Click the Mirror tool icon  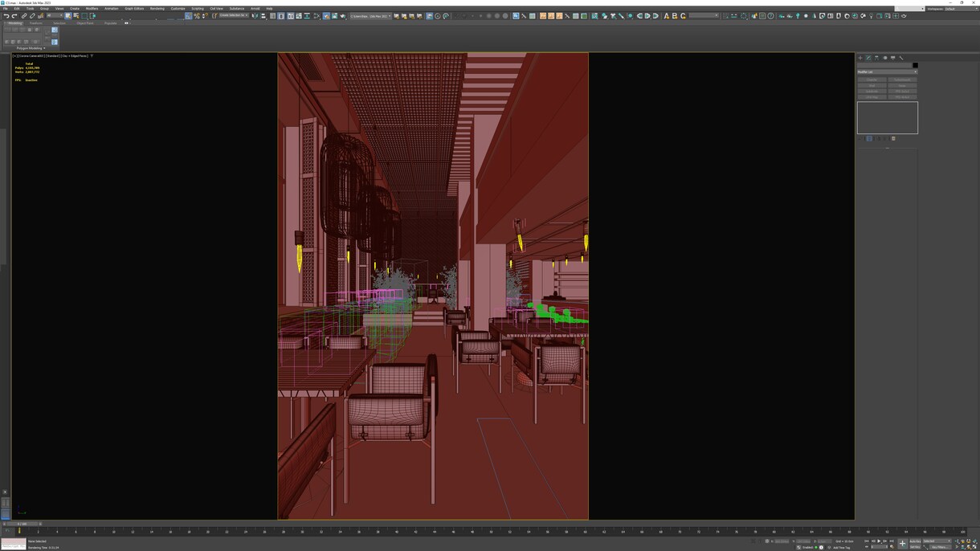point(255,16)
